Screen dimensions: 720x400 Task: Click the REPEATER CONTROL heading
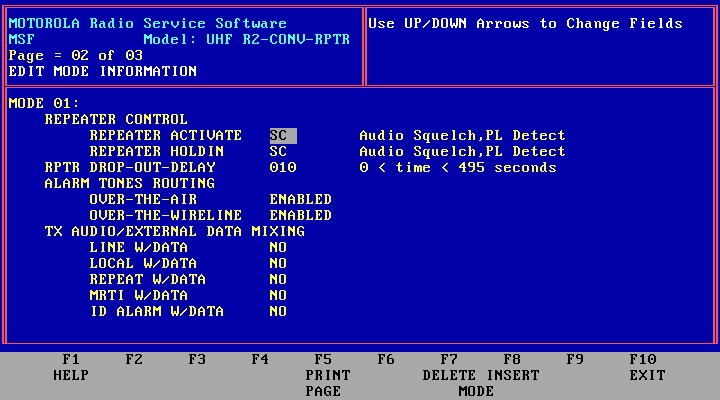click(x=116, y=119)
